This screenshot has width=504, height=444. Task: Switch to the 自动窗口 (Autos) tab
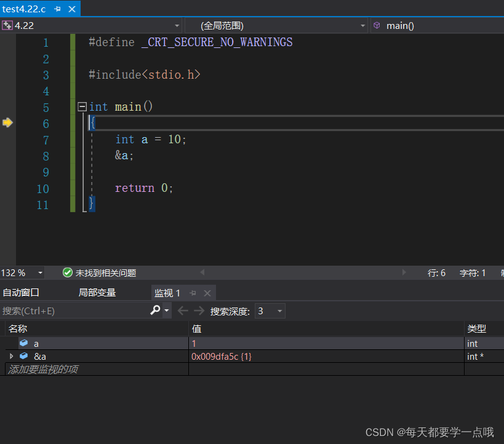click(x=21, y=293)
